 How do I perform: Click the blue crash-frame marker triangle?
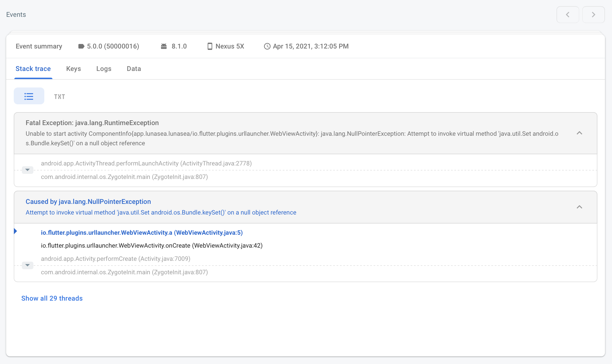click(15, 231)
